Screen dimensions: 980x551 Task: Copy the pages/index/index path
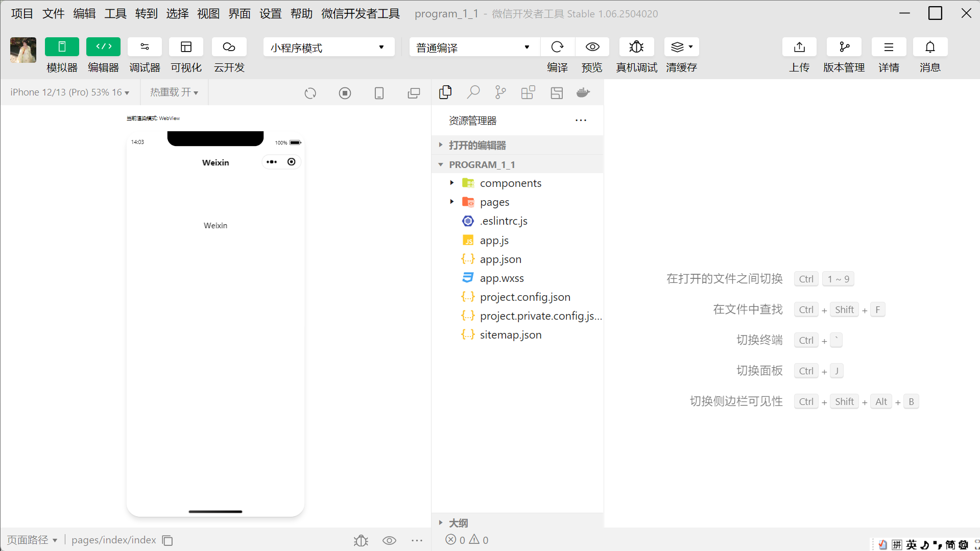(x=168, y=540)
